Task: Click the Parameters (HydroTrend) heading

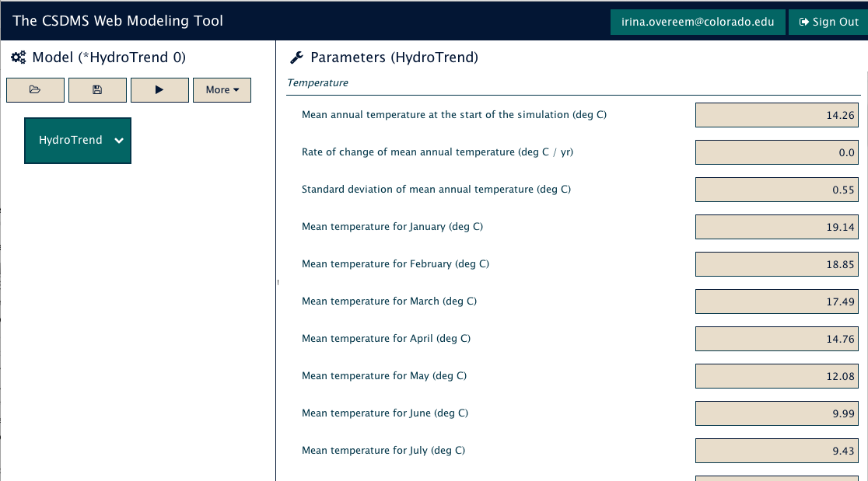Action: point(394,58)
